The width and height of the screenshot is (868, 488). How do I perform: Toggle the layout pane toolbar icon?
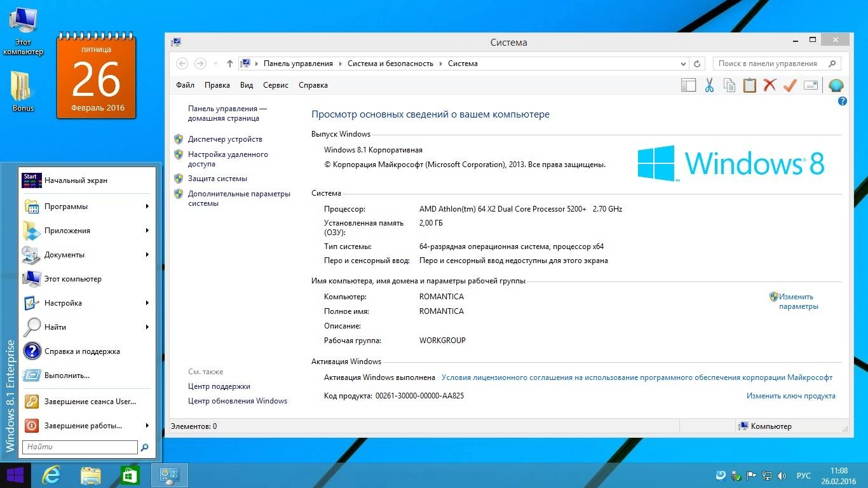pos(688,85)
